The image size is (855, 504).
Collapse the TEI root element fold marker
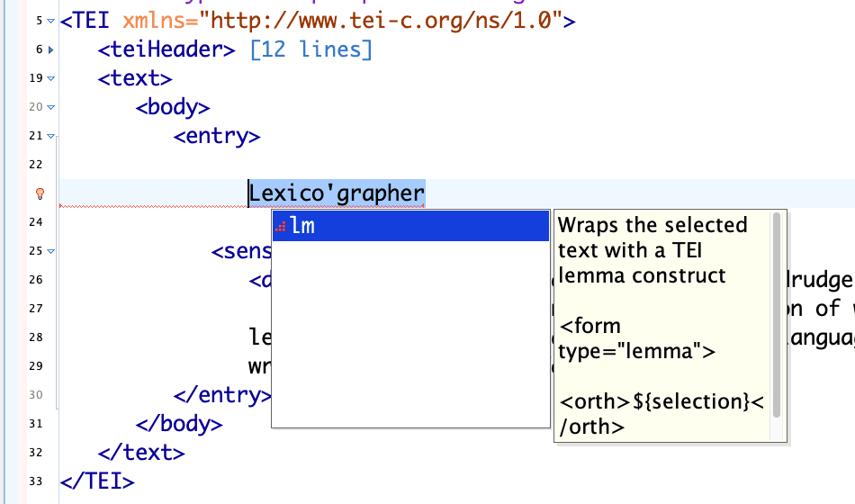click(50, 21)
